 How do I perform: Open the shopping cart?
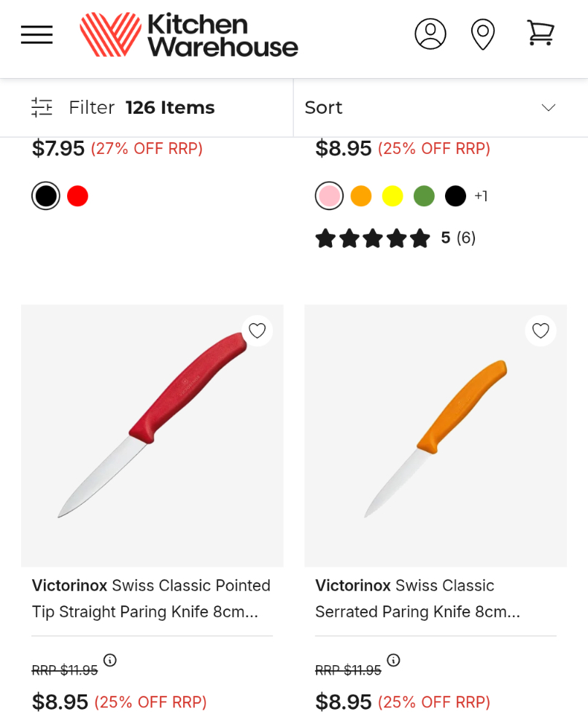541,34
